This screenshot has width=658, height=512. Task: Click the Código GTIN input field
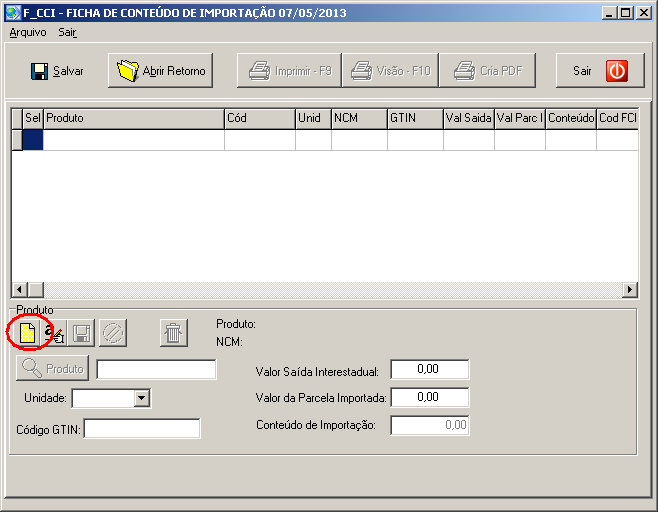tap(142, 428)
